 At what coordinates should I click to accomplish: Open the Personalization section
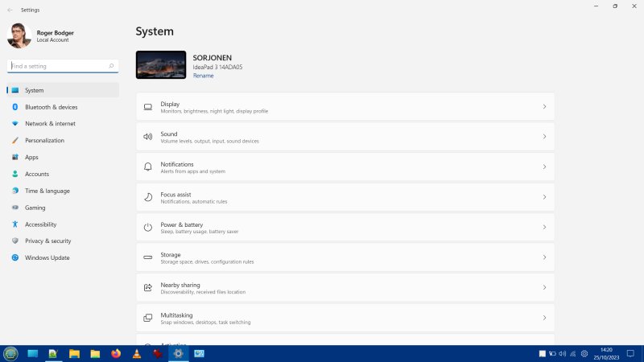coord(44,141)
